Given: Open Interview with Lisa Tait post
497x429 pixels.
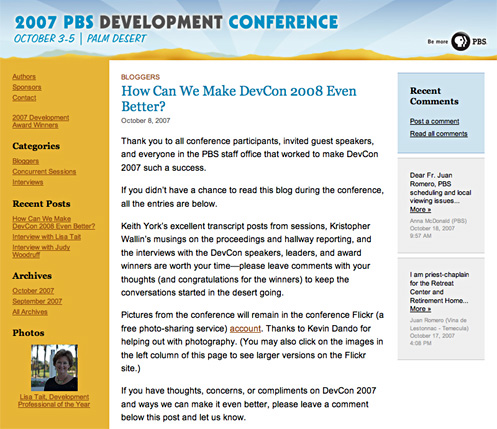Looking at the screenshot, I should pyautogui.click(x=47, y=237).
